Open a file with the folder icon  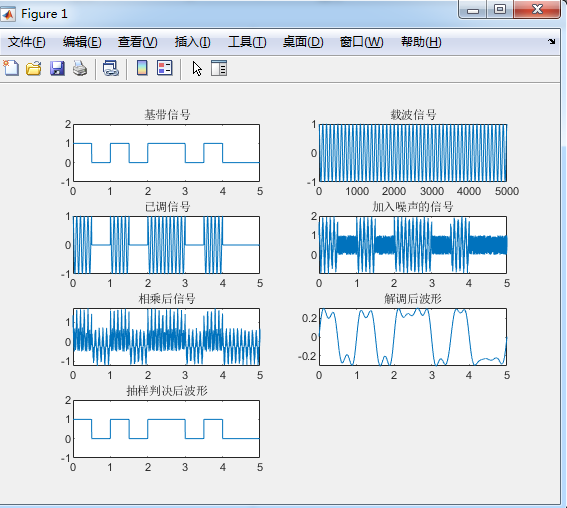(34, 68)
